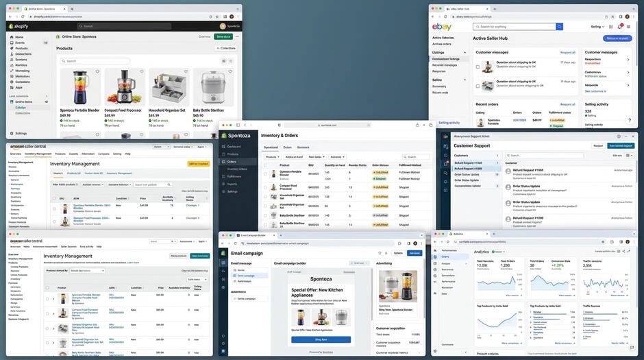Focus the Shopify products search field
The width and height of the screenshot is (644, 360).
[x=95, y=61]
